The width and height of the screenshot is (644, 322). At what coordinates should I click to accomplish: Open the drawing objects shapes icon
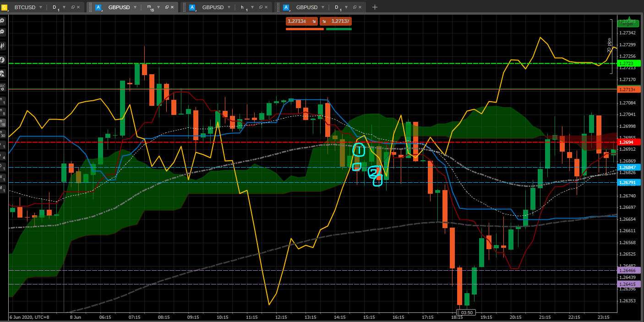[2, 73]
